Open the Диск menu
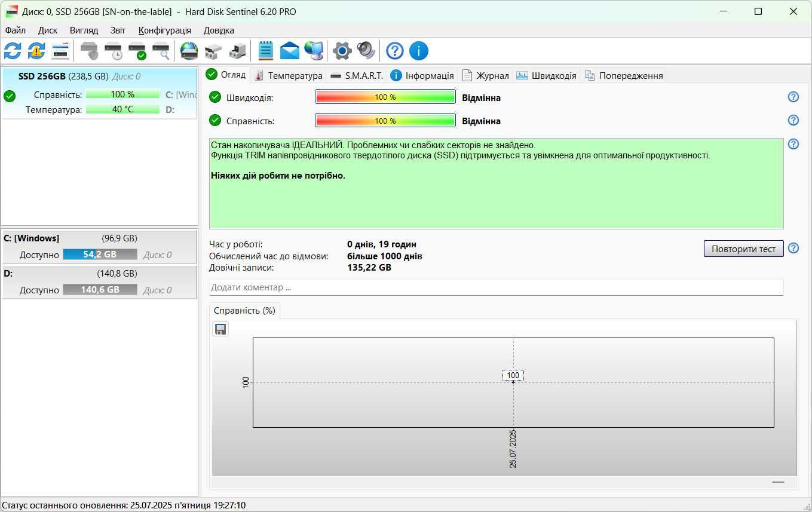Image resolution: width=812 pixels, height=512 pixels. (x=48, y=30)
